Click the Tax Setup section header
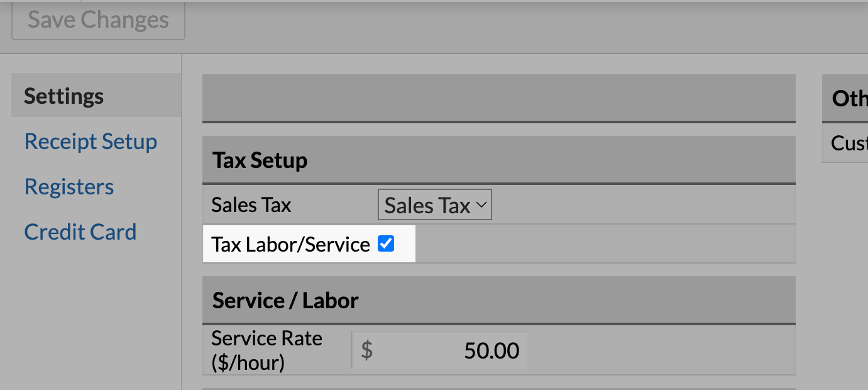 (260, 160)
